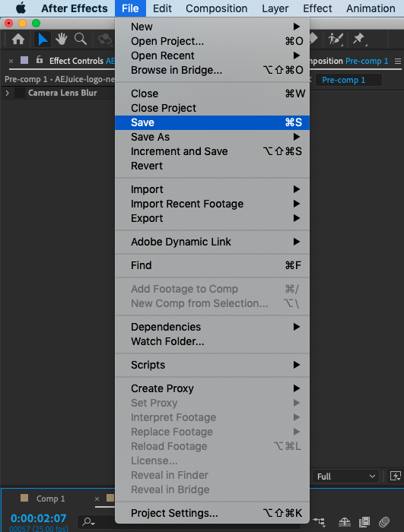Click the current timecode 0:00:02:07
The image size is (404, 532).
38,518
